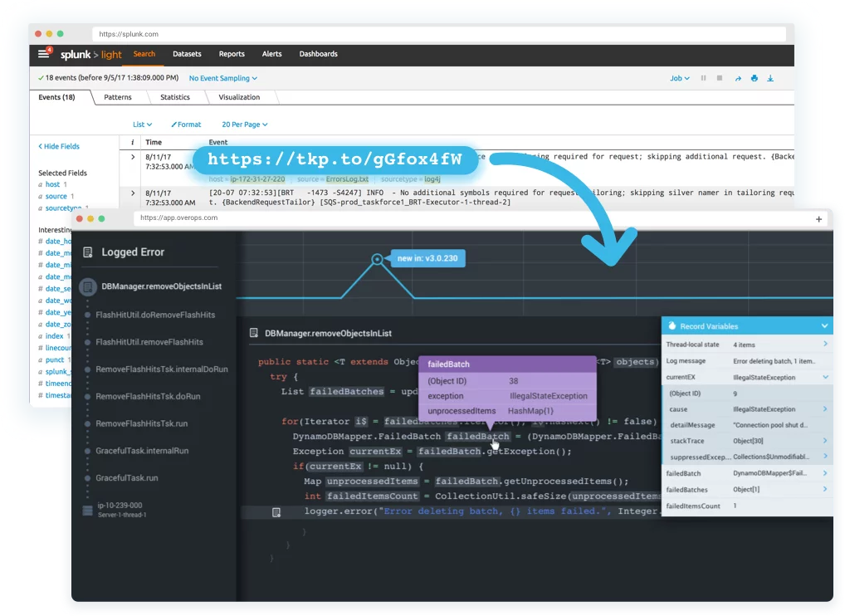The height and width of the screenshot is (616, 845).
Task: Print the Splunk search results
Action: (755, 78)
